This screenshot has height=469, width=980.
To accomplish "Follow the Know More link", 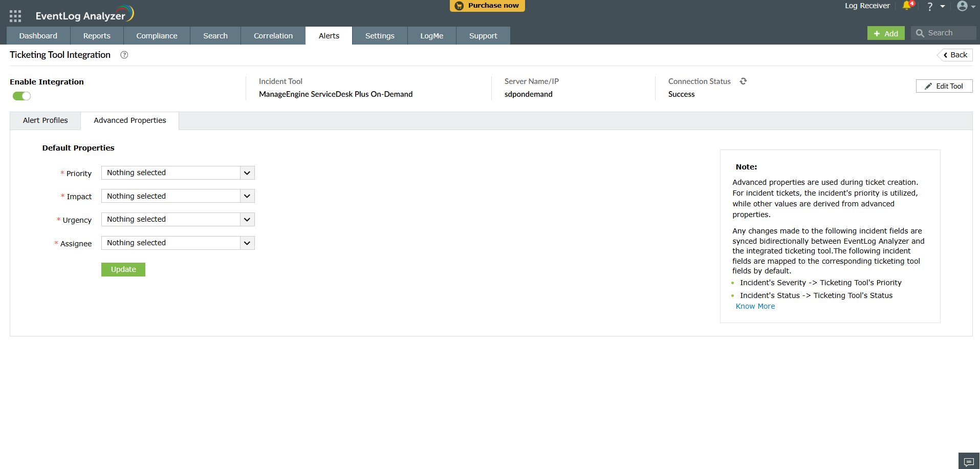I will 755,306.
